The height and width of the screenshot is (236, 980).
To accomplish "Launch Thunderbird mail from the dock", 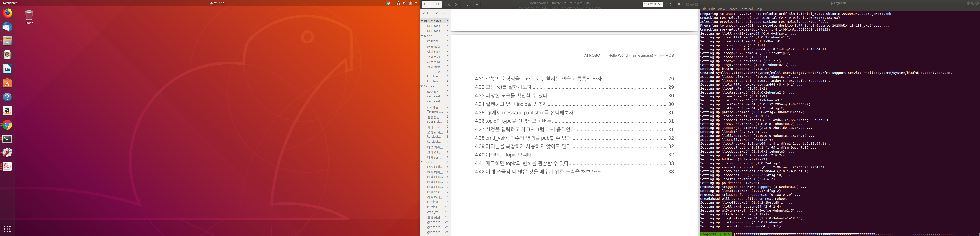I will pyautogui.click(x=7, y=27).
